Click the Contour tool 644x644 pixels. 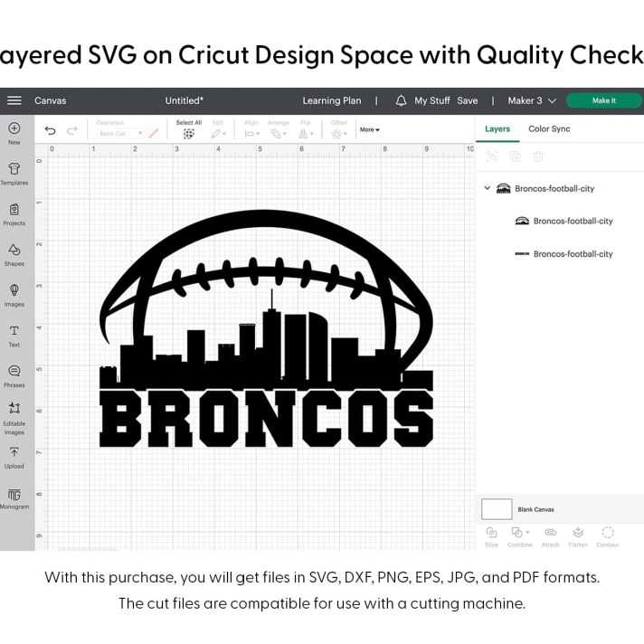click(608, 537)
